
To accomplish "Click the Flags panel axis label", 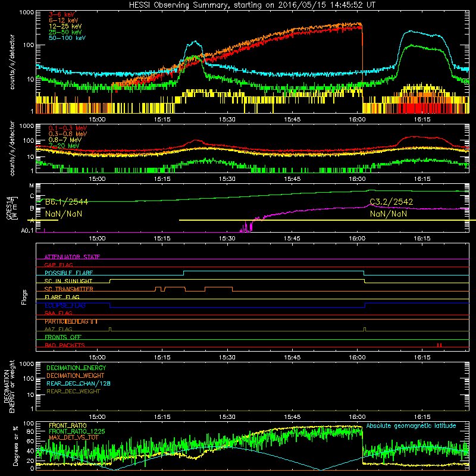I will click(x=24, y=297).
